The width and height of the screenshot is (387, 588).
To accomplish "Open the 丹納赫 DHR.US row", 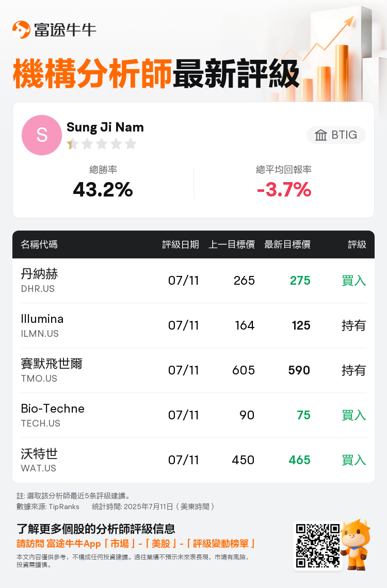I will click(x=193, y=281).
